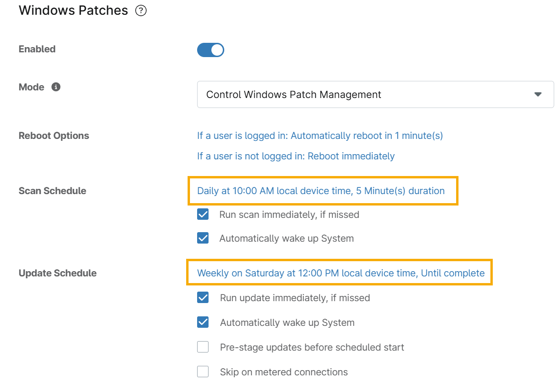The image size is (558, 392).
Task: Click the 'Reboot immediately' not-logged-in link
Action: coord(296,156)
